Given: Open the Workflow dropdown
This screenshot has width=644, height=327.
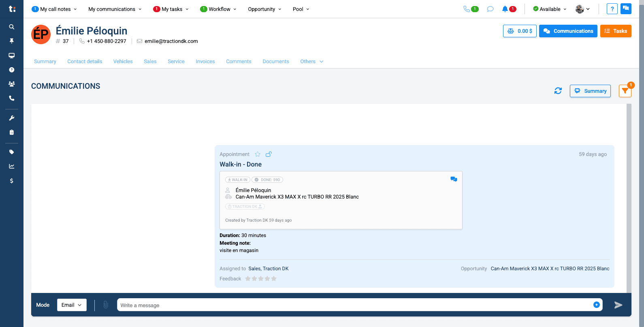Looking at the screenshot, I should 218,9.
